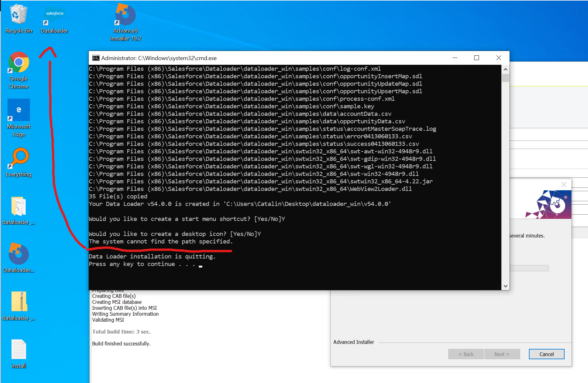Click Cancel in the Advanced Installer dialog
This screenshot has width=588, height=383.
pos(546,354)
